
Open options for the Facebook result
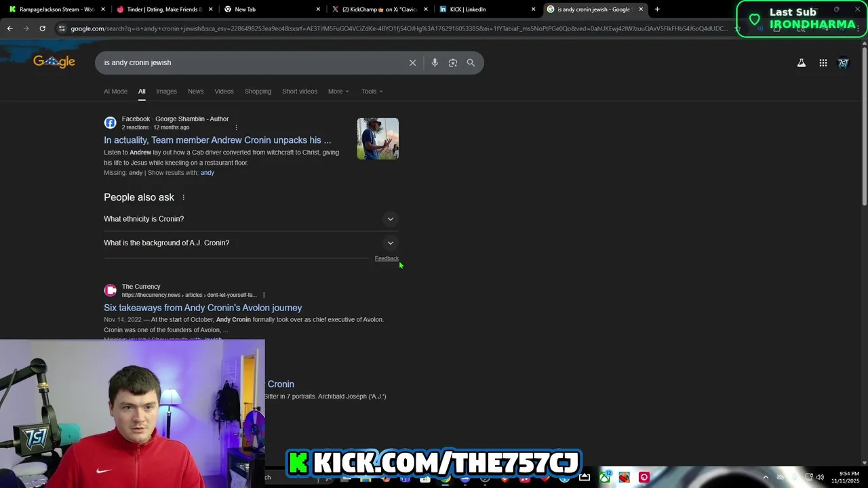tap(236, 127)
